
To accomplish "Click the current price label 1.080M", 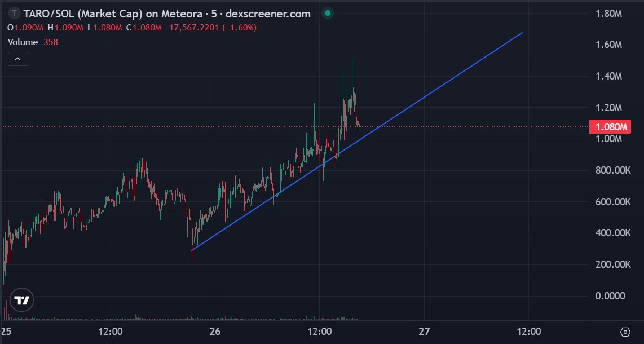I will click(x=611, y=126).
